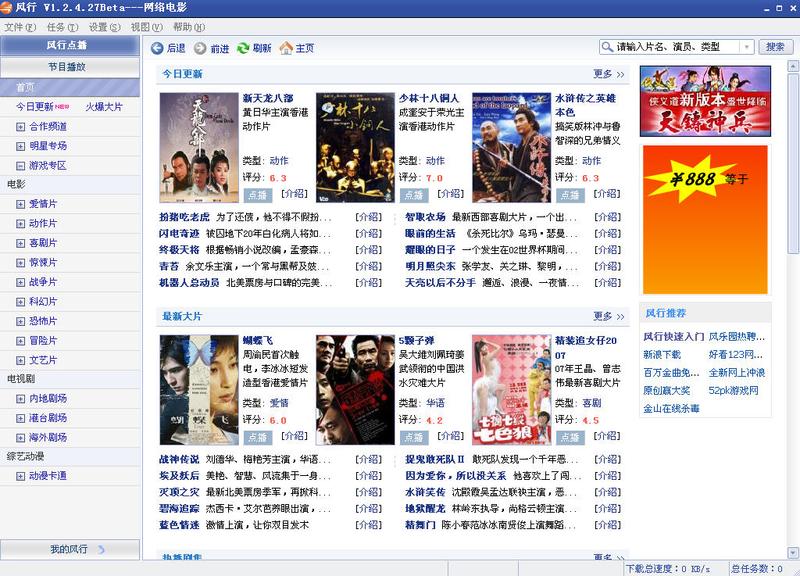Click the arrow icon beside 我的风行
Viewport: 800px width, 576px height.
tap(101, 549)
